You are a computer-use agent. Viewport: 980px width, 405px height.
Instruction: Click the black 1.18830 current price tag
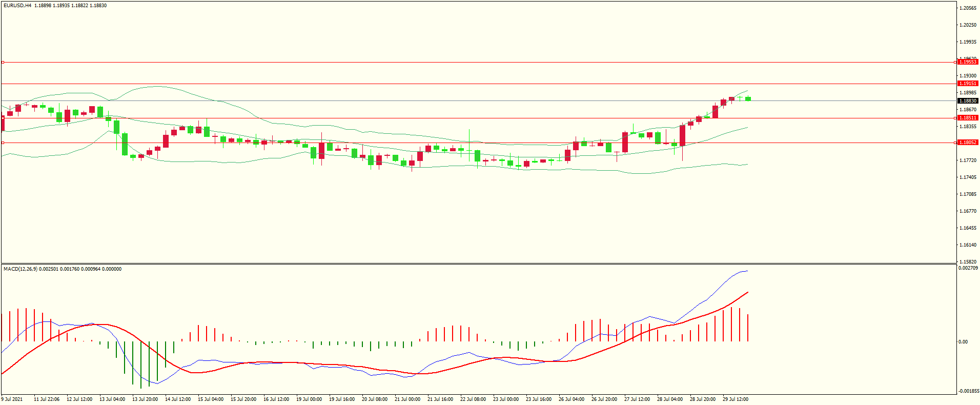click(968, 101)
